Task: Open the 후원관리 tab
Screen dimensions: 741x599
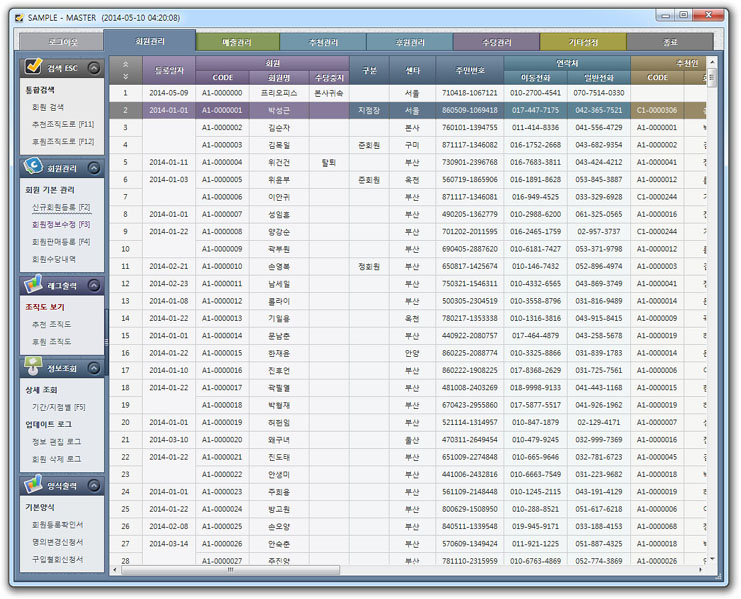Action: pyautogui.click(x=410, y=42)
